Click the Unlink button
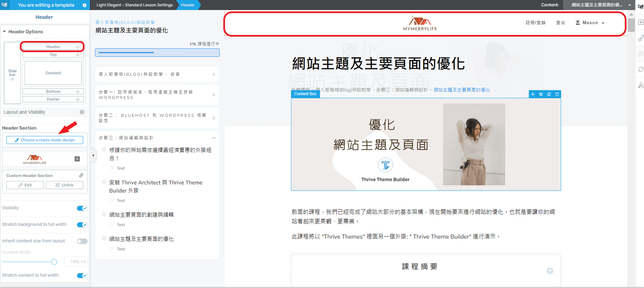Image resolution: width=644 pixels, height=288 pixels. pos(64,185)
